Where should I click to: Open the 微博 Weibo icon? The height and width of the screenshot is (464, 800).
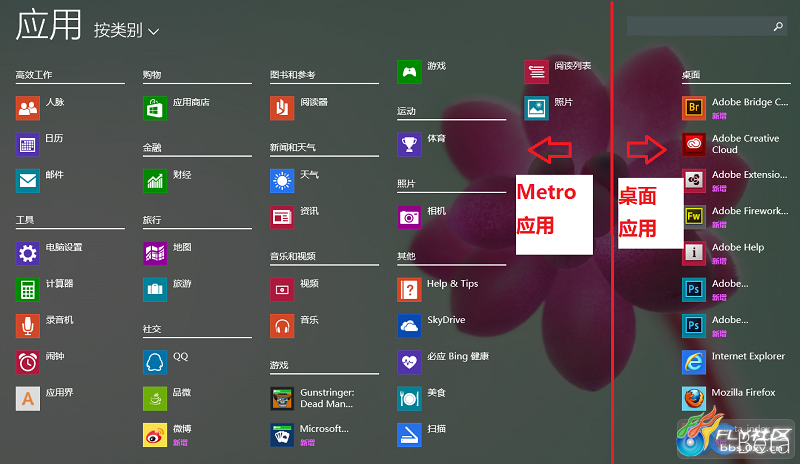pos(155,435)
